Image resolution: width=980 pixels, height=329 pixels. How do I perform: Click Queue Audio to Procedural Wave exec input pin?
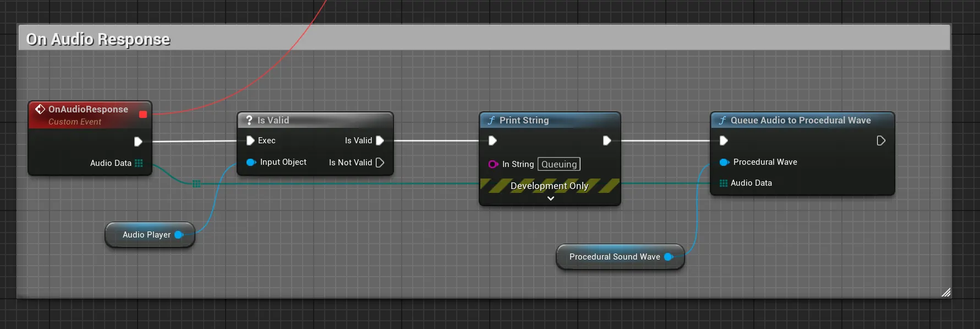point(724,141)
